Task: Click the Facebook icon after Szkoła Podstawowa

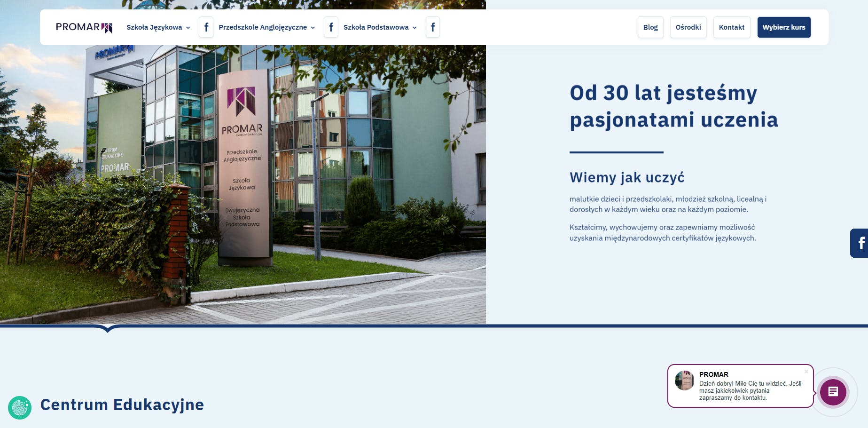Action: 432,27
